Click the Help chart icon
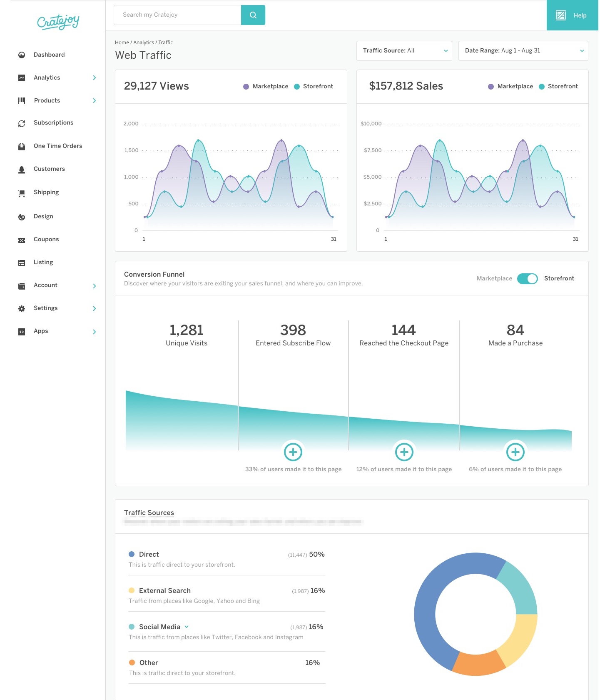 click(x=561, y=15)
